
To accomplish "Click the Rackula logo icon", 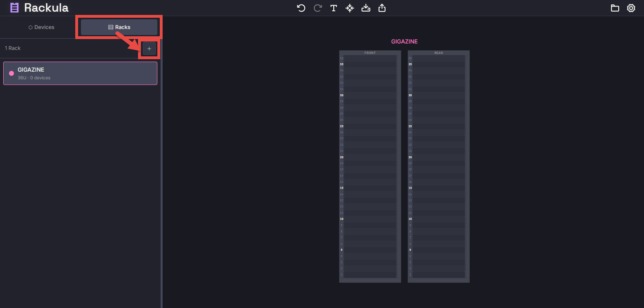I will 14,8.
